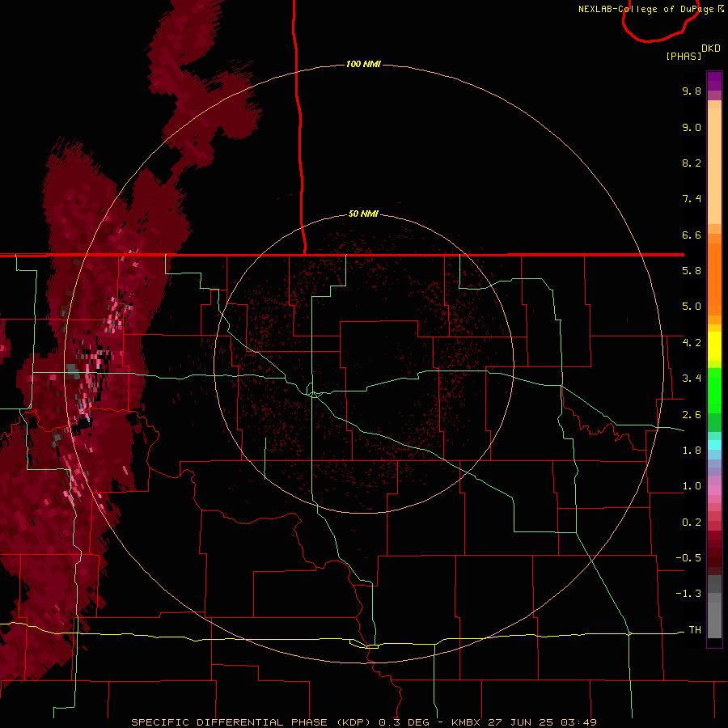Select the 8.2 legend value
This screenshot has width=728, height=728.
click(692, 163)
